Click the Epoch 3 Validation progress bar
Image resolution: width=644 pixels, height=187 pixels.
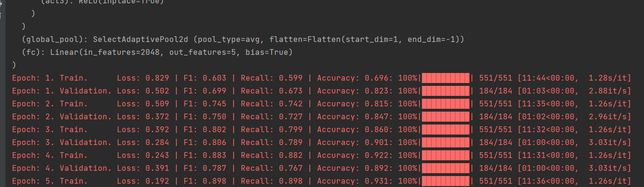pyautogui.click(x=446, y=142)
